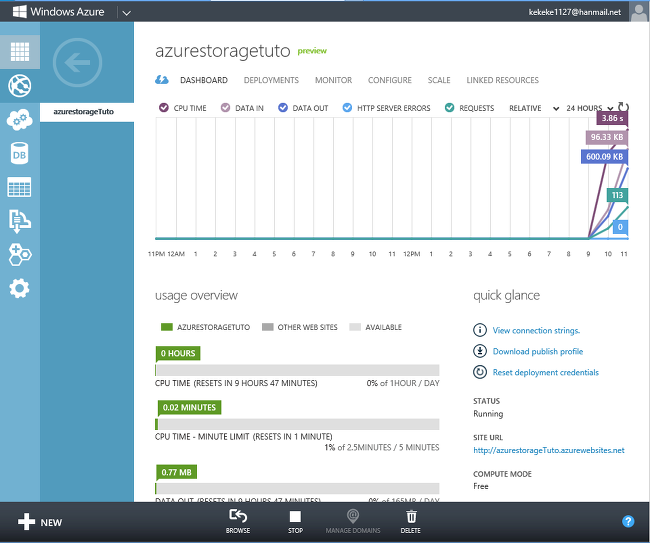Screen dimensions: 650x543
Task: Open the Cloud Services gear-cloud icon
Action: click(19, 120)
